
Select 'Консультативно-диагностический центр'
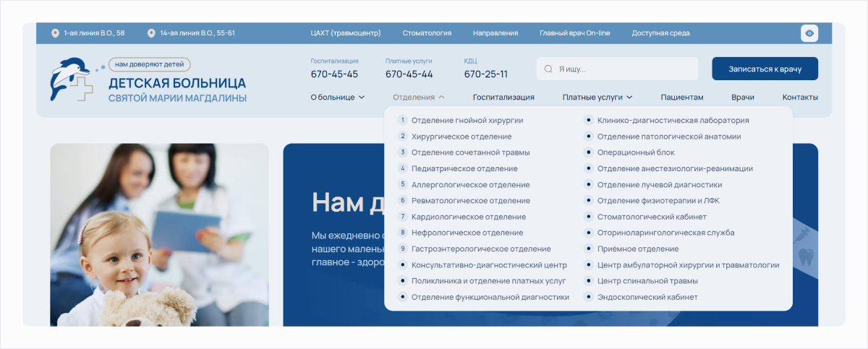pos(489,265)
